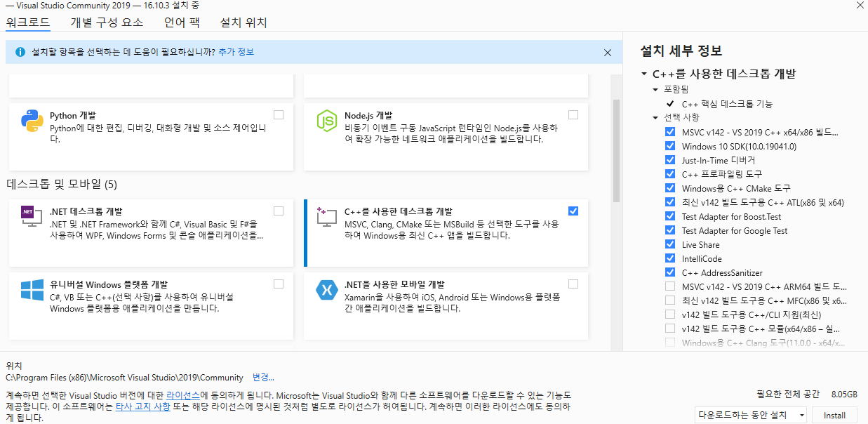Image resolution: width=868 pixels, height=424 pixels.
Task: Enable 유니버설 Windows 플랫폼 개발 checkbox
Action: [279, 284]
